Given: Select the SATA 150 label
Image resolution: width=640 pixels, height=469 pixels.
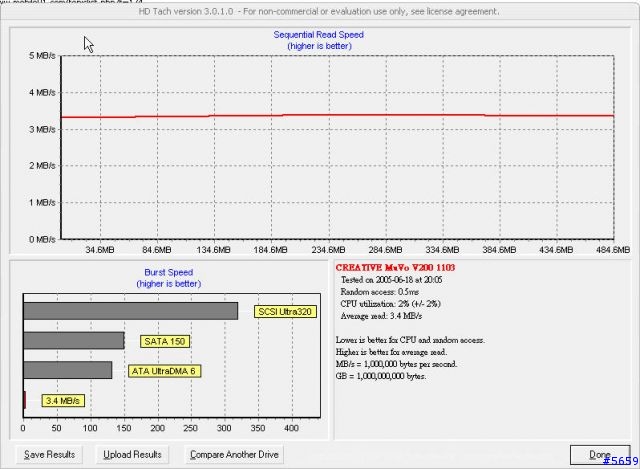Looking at the screenshot, I should click(165, 341).
